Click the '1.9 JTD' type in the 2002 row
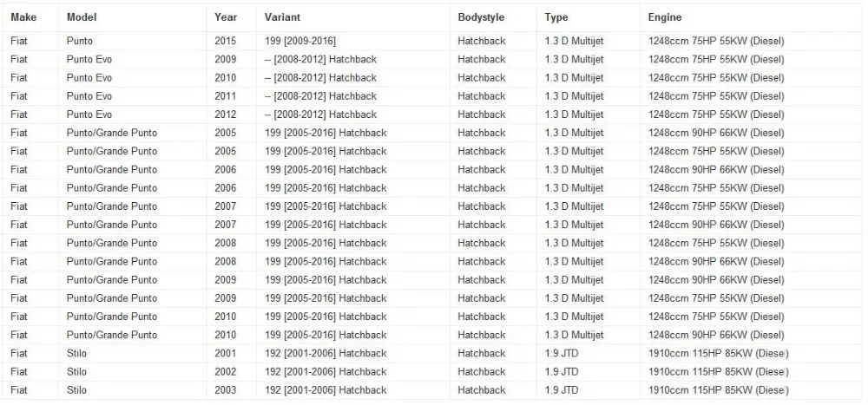Viewport: 868px width, 405px height. pos(562,372)
